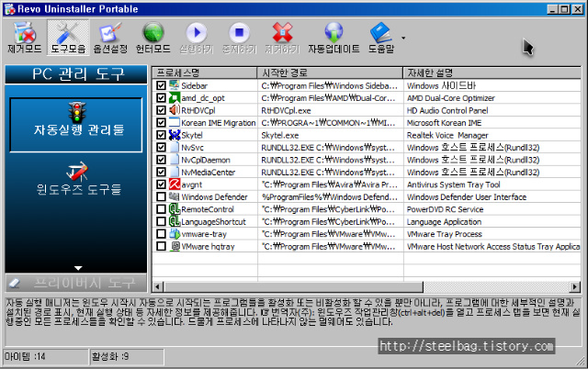Open the 제거모드 uninstaller toolbar icon
588x369 pixels.
click(25, 38)
